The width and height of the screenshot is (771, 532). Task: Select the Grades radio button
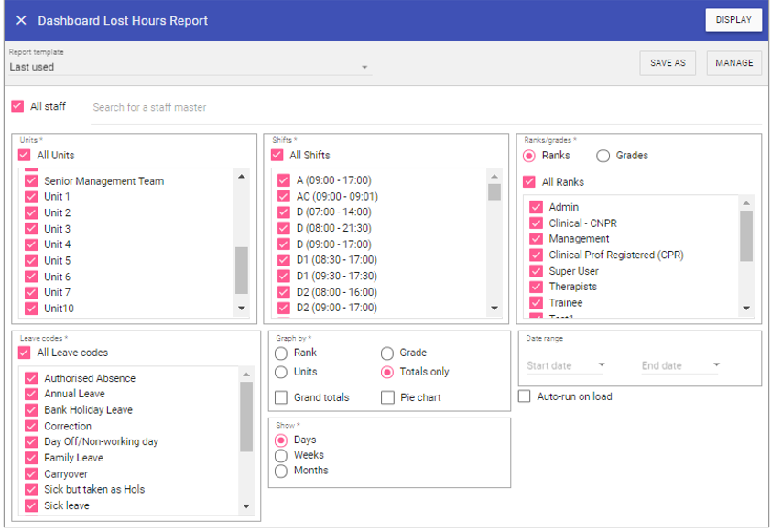click(603, 156)
